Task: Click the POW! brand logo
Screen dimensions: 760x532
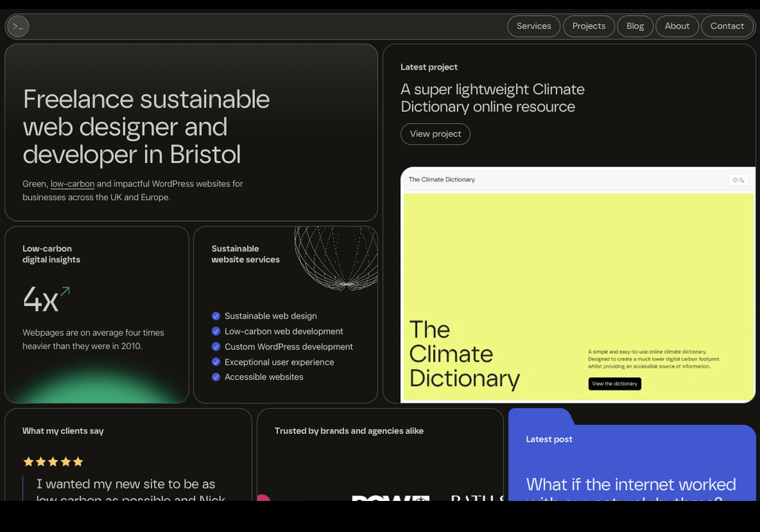Action: (390, 498)
